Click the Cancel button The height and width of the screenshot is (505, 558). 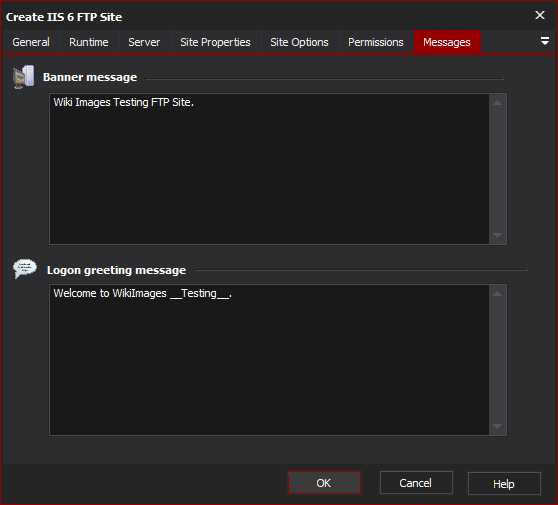(416, 483)
